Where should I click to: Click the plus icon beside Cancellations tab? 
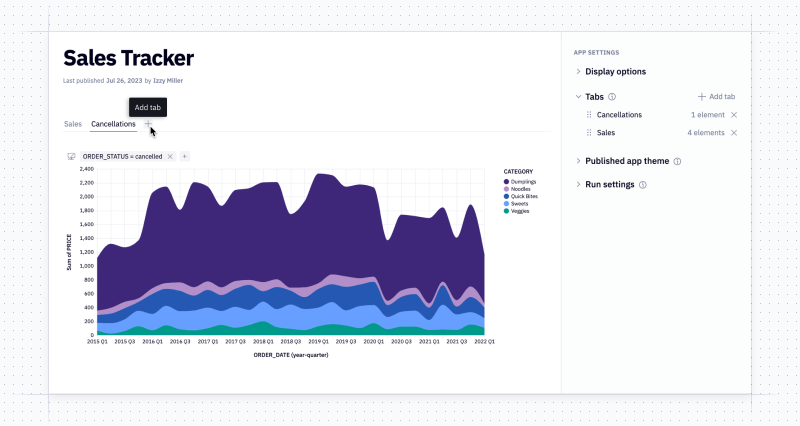pyautogui.click(x=148, y=124)
